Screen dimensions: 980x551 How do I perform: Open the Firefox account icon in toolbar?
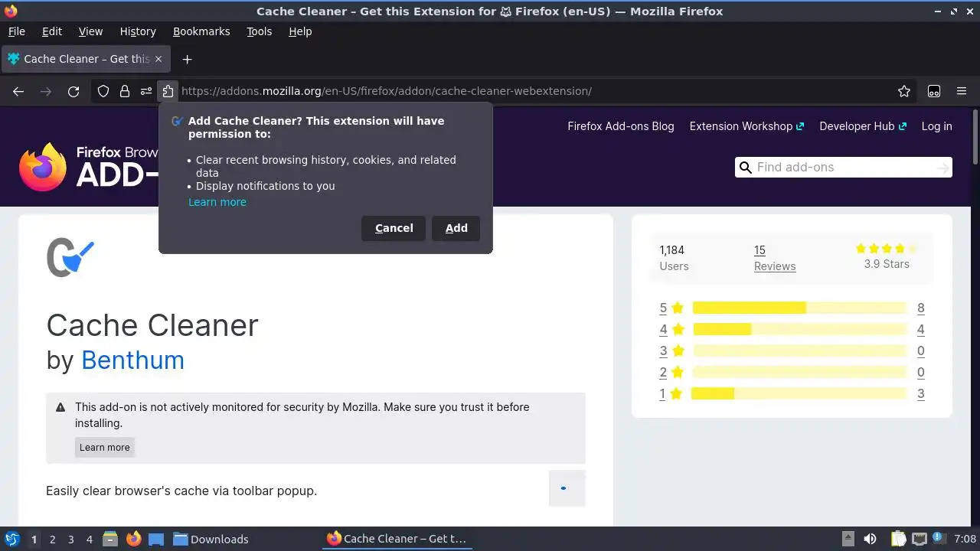[x=934, y=91]
